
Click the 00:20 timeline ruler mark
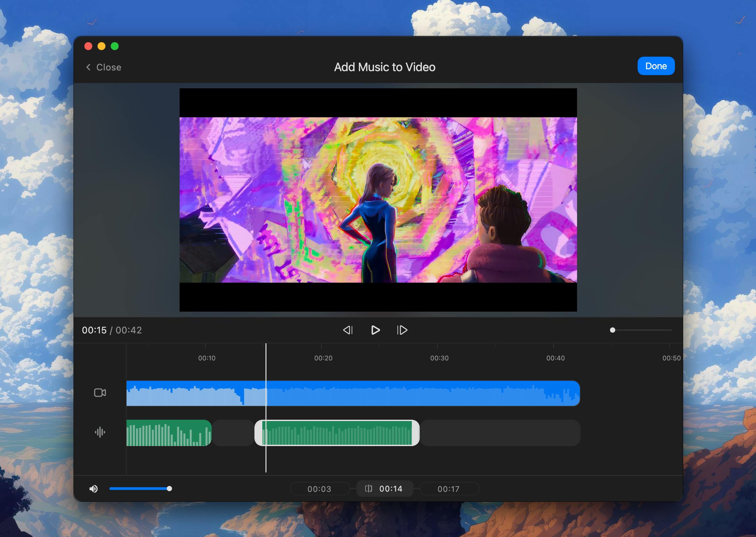[x=323, y=358]
